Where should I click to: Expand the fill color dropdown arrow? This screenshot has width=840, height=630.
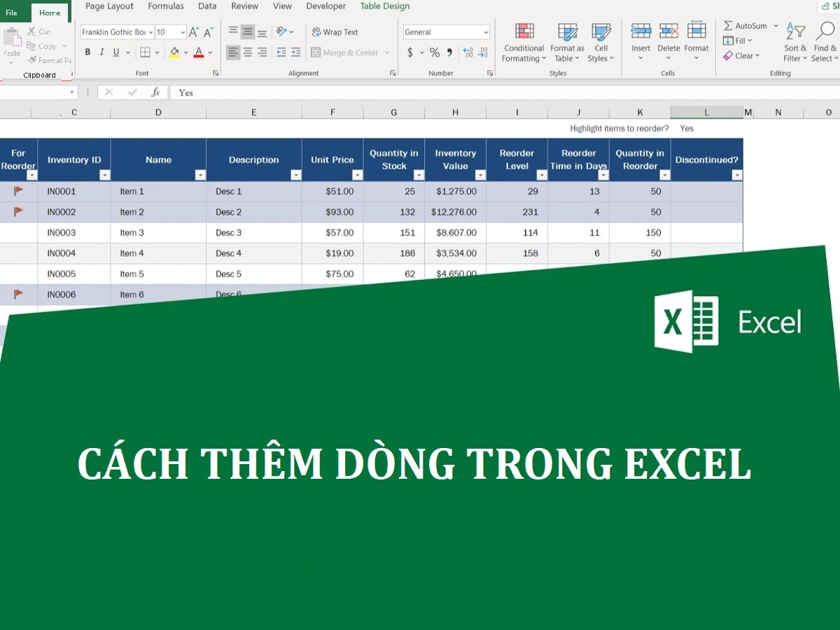[x=185, y=52]
